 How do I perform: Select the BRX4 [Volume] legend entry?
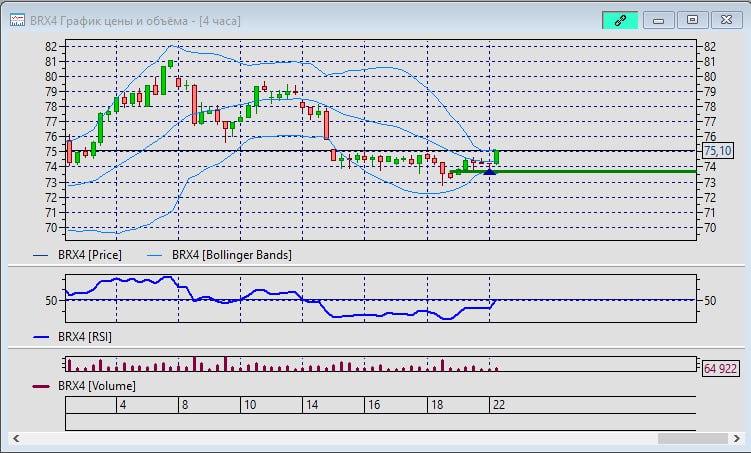(x=84, y=386)
